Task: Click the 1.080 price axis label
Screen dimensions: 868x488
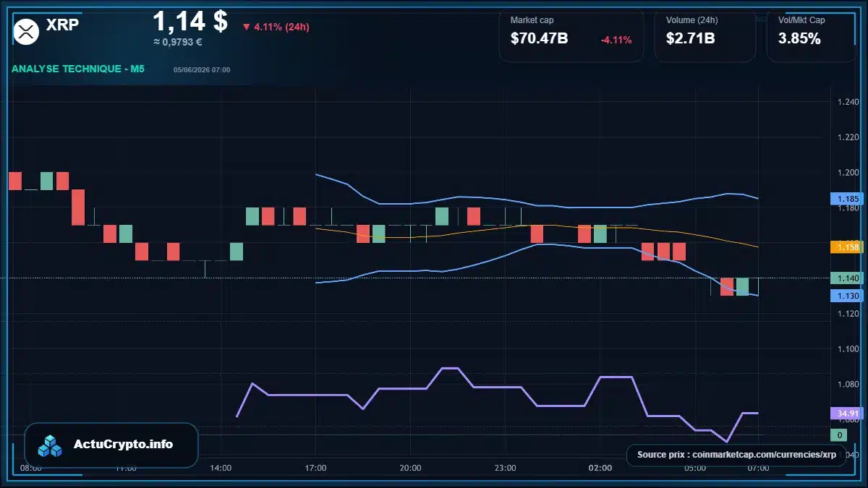Action: [x=848, y=385]
